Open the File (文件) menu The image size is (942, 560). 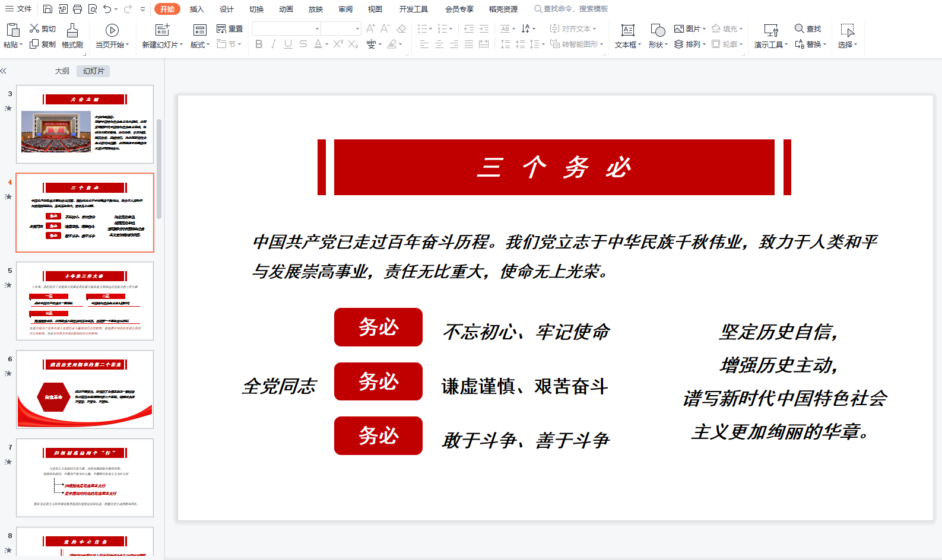pyautogui.click(x=18, y=9)
